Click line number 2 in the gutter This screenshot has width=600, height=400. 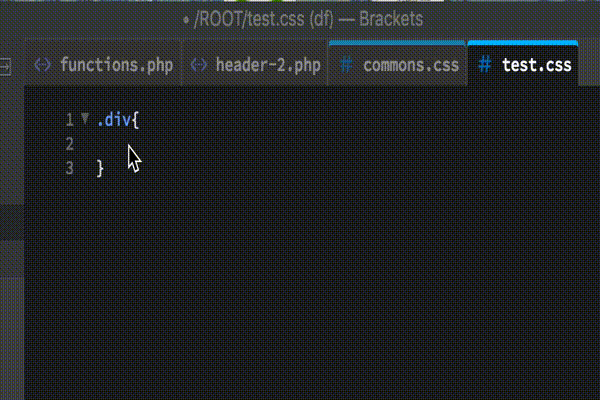click(69, 144)
